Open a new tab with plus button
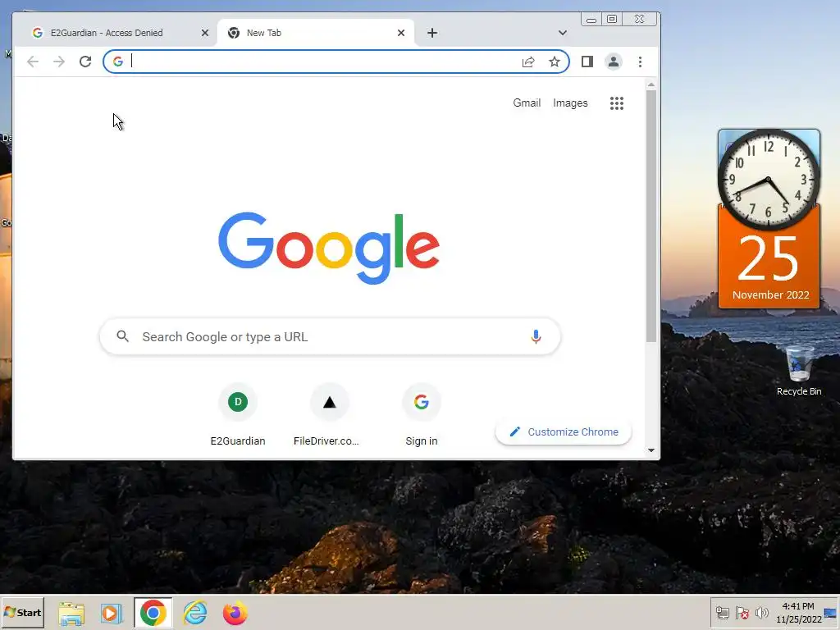Screen dimensions: 840x630 pos(432,33)
